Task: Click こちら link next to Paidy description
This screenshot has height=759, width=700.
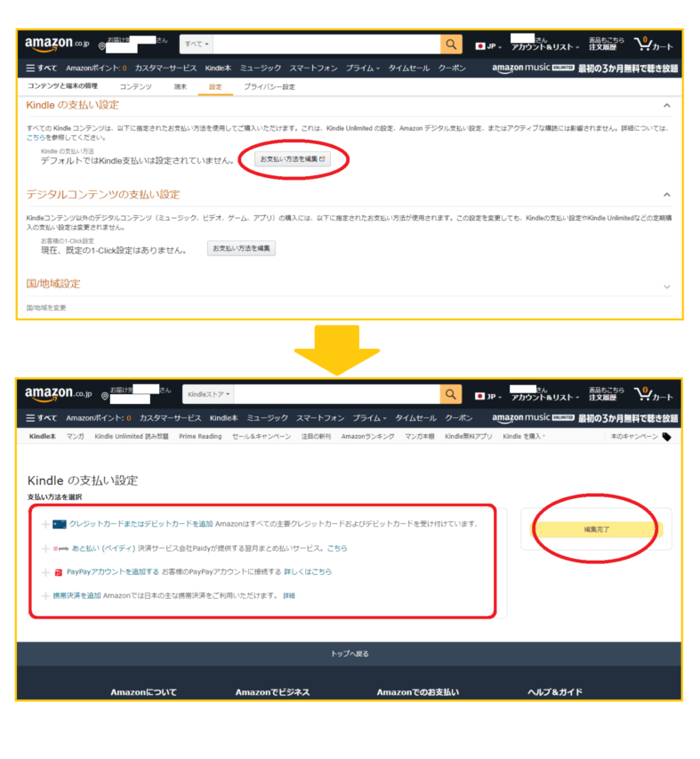Action: (x=337, y=548)
